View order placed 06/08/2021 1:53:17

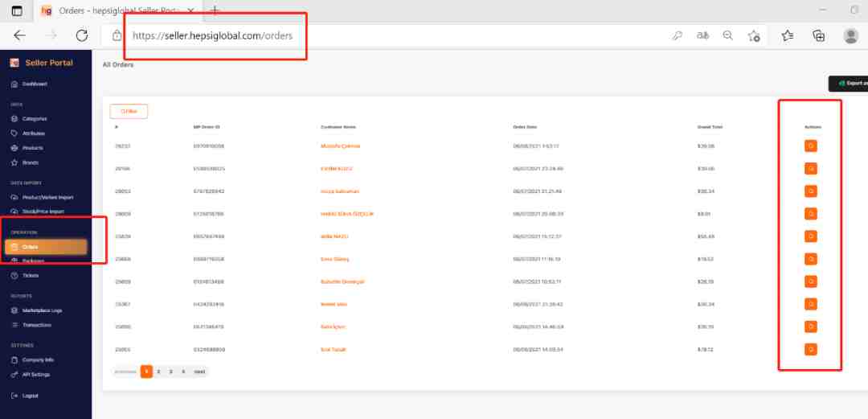pyautogui.click(x=810, y=146)
